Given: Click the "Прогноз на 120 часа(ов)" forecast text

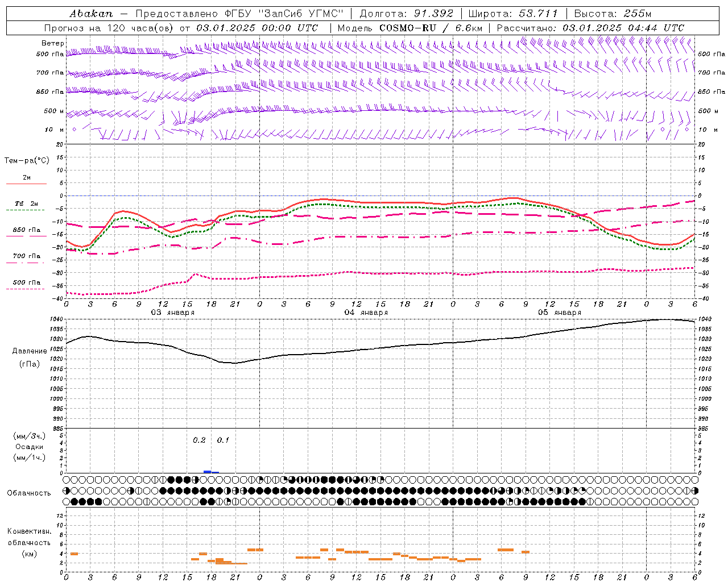Looking at the screenshot, I should pos(109,28).
